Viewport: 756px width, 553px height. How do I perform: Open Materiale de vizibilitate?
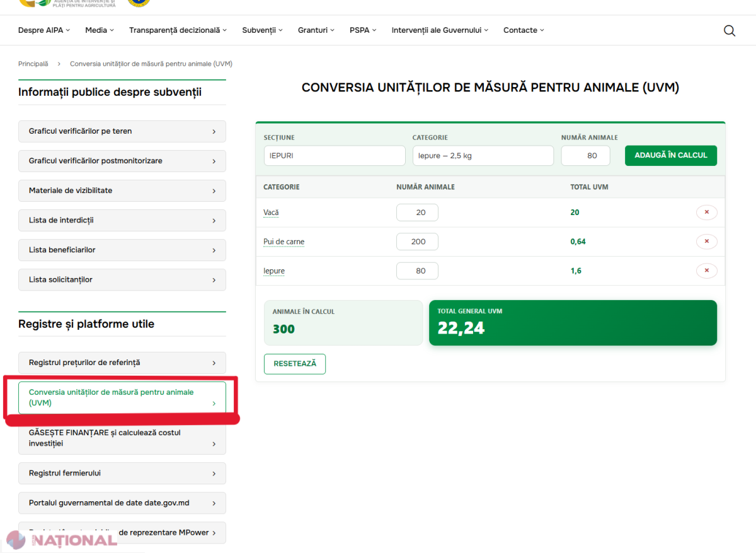[122, 190]
